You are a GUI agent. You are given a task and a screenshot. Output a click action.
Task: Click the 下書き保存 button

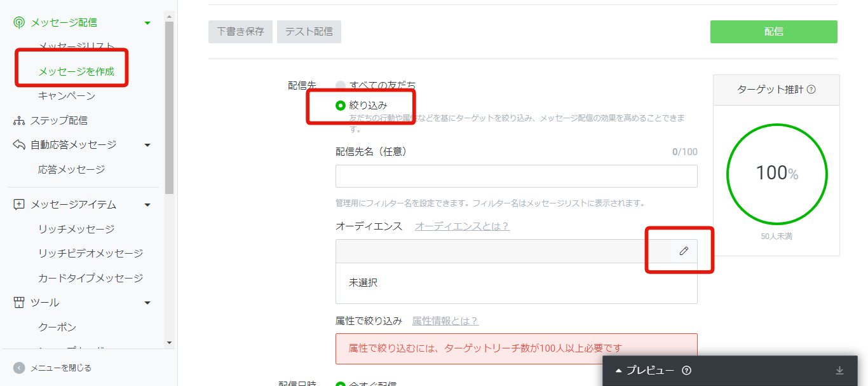pos(240,32)
